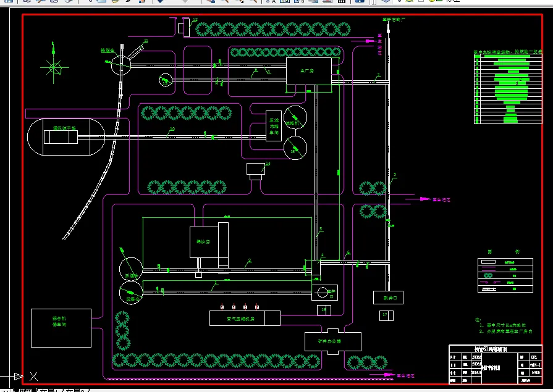Click the 综合机修车间 building label
Viewport: 553px width, 392px height.
[59, 322]
